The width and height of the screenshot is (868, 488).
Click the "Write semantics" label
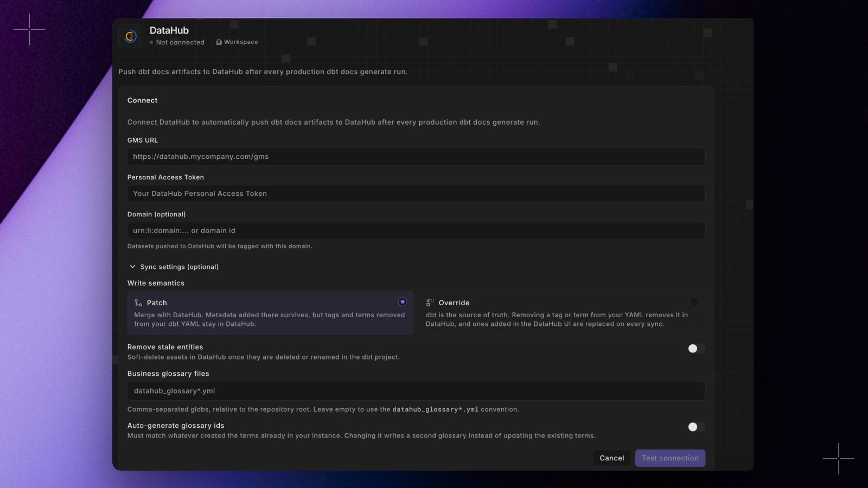tap(156, 283)
